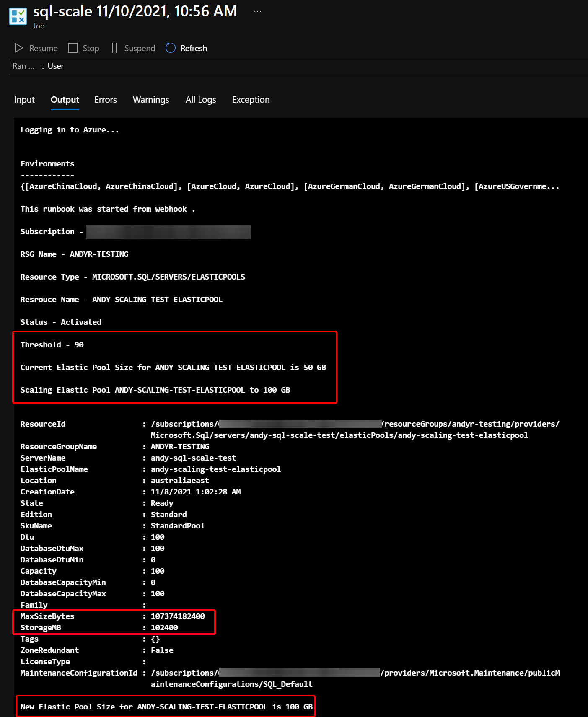Click the DatabaseCapacityMax label
The image size is (588, 717).
click(63, 594)
